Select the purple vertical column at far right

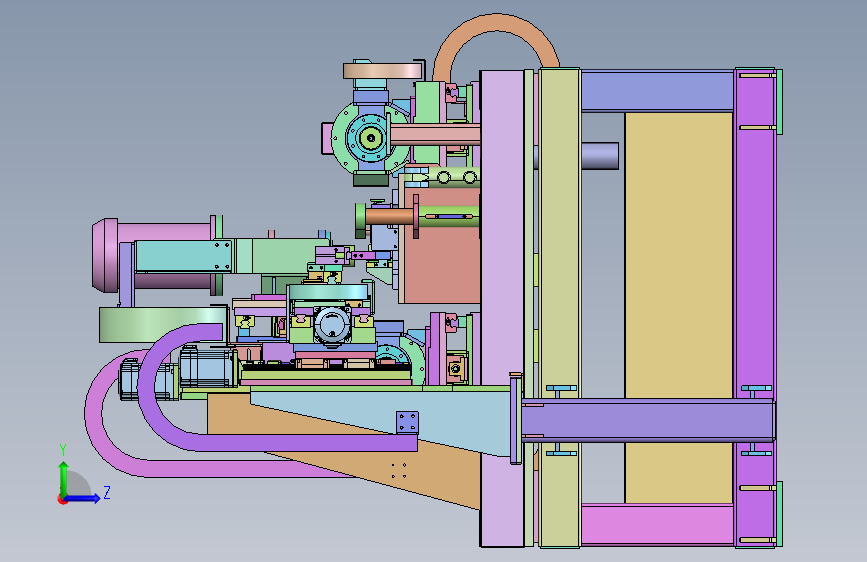coord(755,308)
